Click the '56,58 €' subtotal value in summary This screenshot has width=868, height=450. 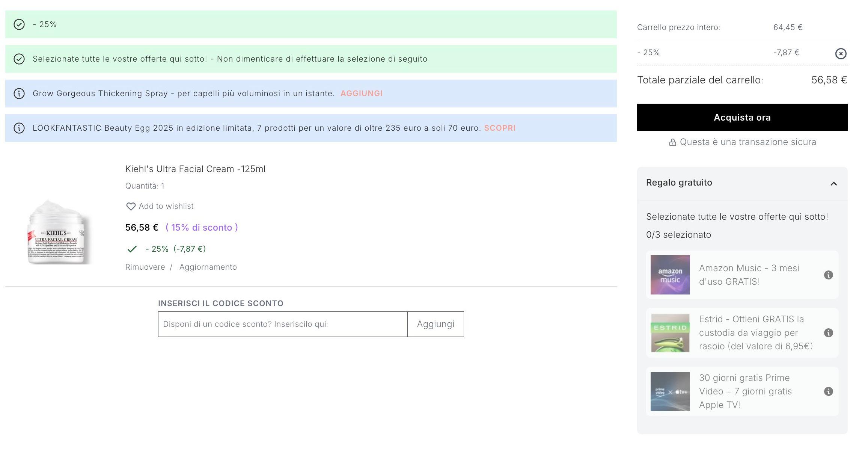(829, 80)
